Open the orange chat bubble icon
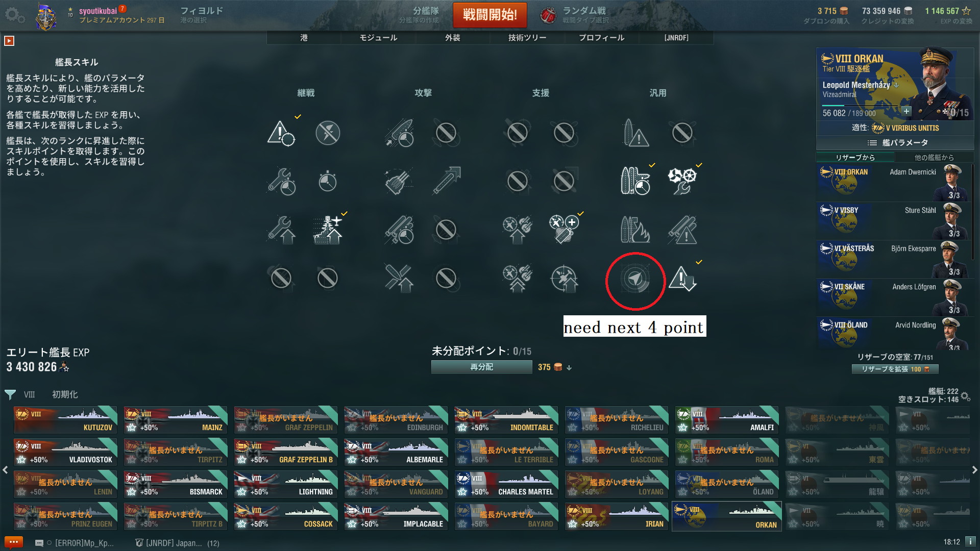 click(x=14, y=542)
